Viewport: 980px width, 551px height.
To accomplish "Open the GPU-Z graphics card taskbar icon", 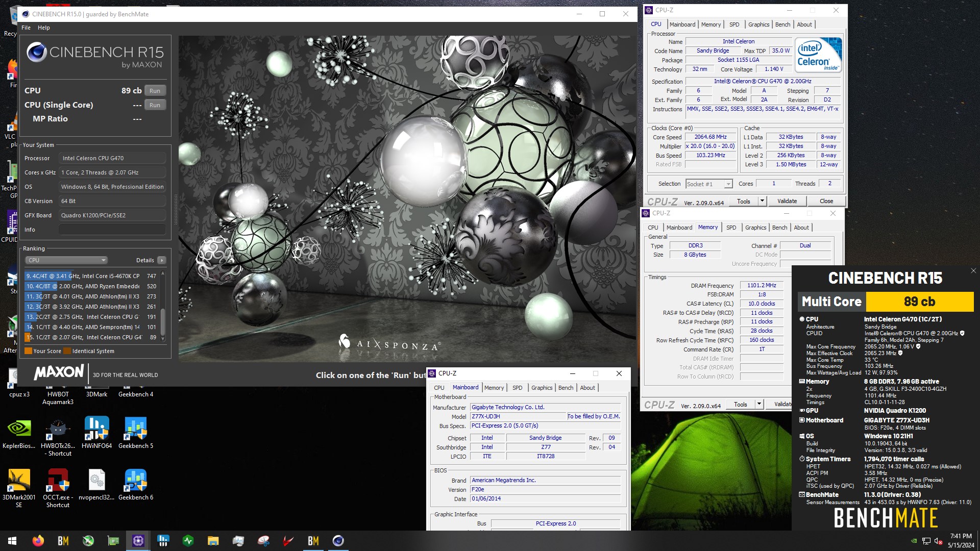I will coord(113,541).
